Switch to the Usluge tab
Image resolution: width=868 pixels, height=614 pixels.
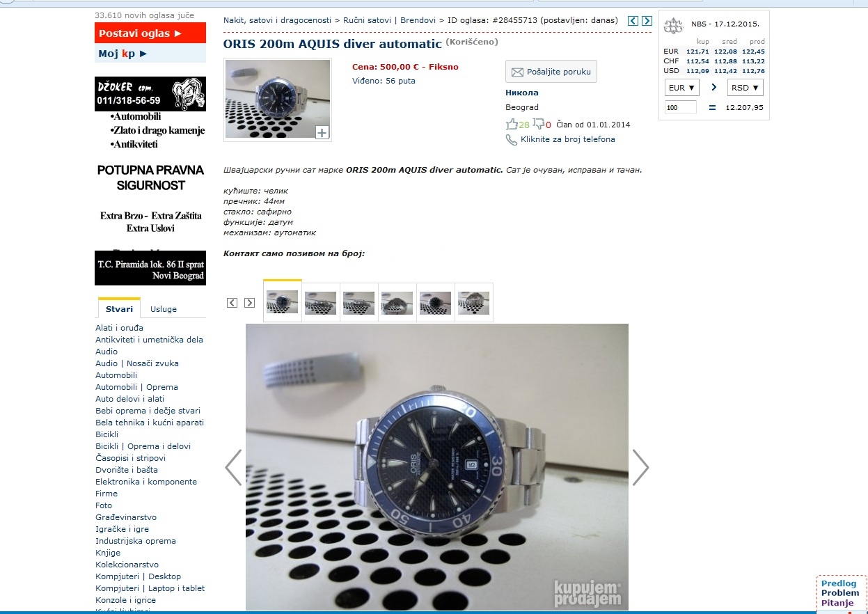point(164,309)
